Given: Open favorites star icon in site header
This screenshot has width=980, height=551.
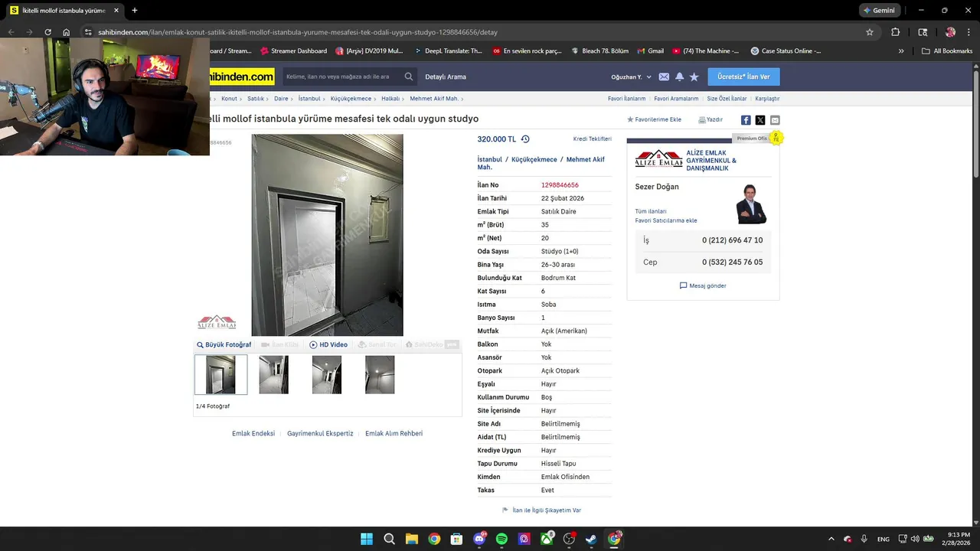Looking at the screenshot, I should [694, 77].
